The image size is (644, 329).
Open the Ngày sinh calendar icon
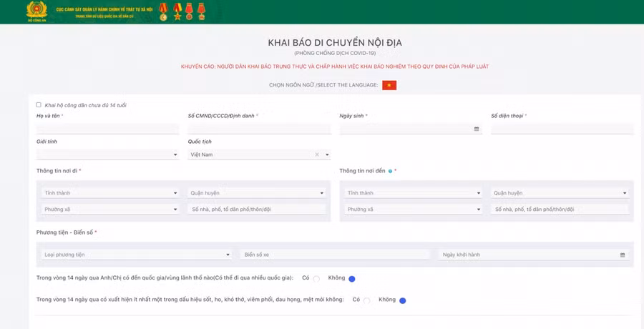click(477, 129)
